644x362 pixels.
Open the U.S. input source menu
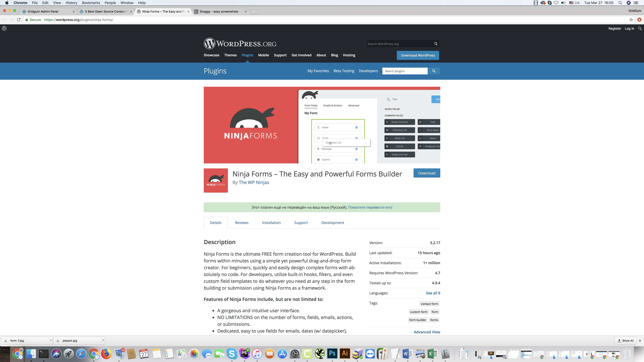[x=574, y=3]
